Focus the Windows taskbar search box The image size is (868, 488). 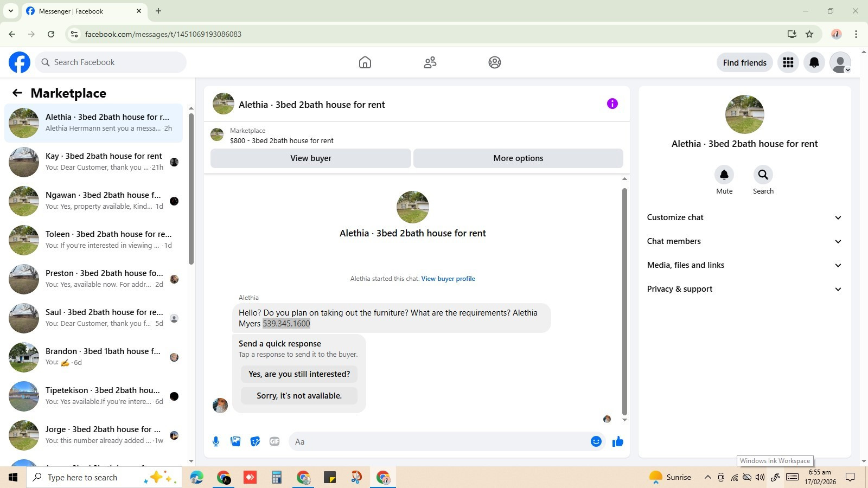tap(104, 477)
